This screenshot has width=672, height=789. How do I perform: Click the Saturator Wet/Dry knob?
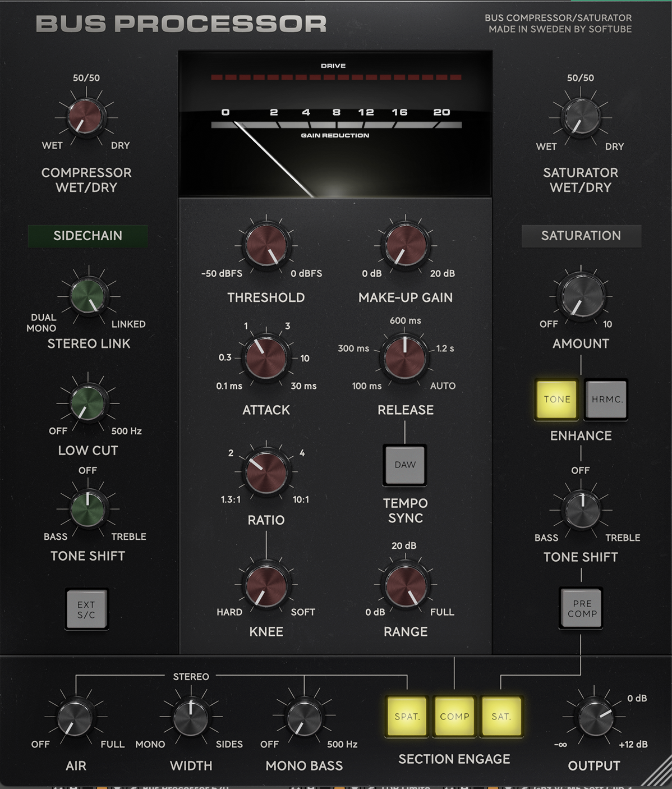(581, 117)
